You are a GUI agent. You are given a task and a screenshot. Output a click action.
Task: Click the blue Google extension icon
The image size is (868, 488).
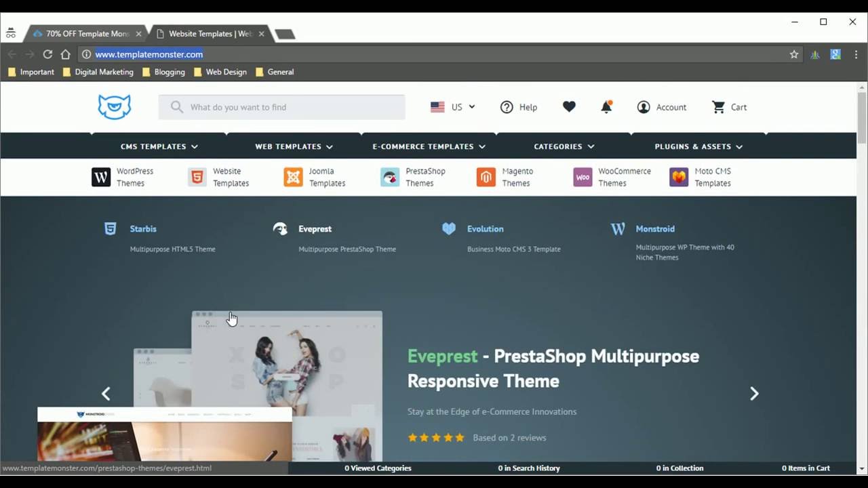click(835, 54)
